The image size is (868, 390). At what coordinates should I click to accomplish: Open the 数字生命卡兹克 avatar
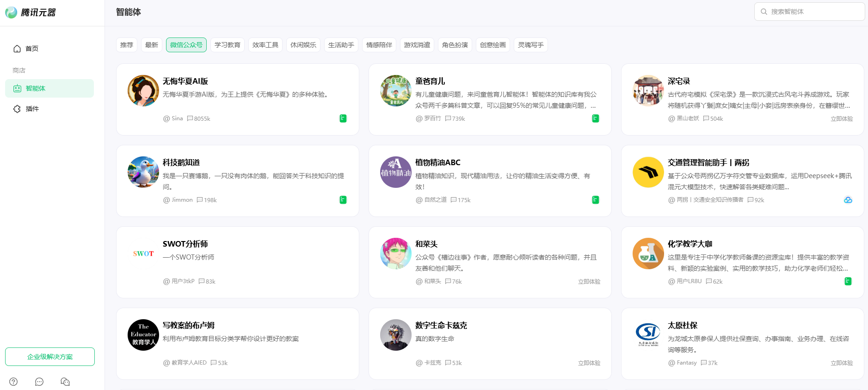(396, 335)
